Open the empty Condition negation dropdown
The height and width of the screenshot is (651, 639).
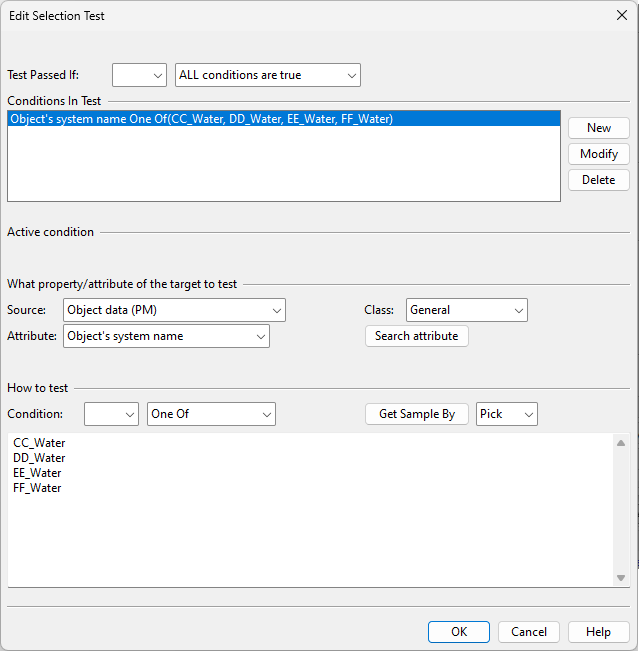pos(111,414)
